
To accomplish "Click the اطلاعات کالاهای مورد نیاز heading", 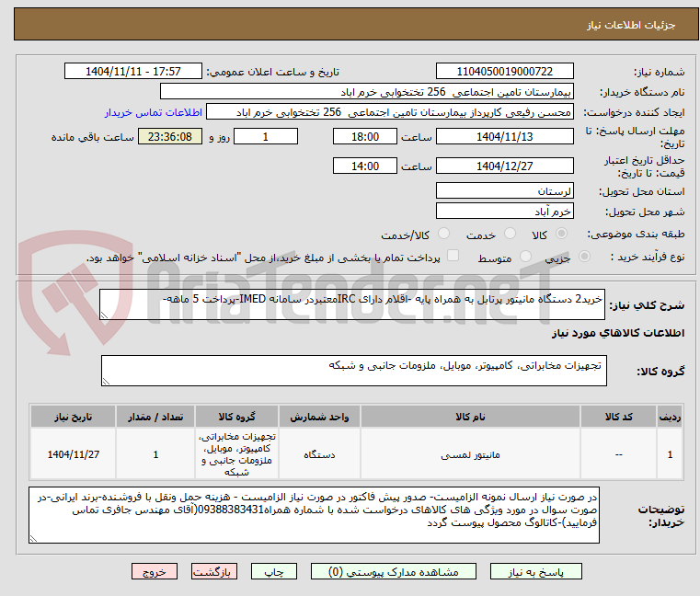I will coord(618,333).
